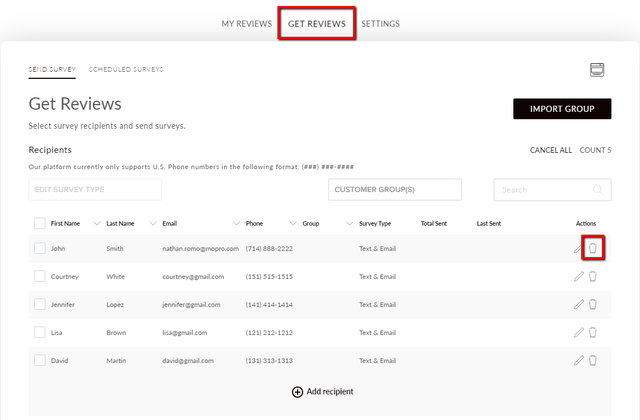Toggle the select-all header checkbox

40,223
